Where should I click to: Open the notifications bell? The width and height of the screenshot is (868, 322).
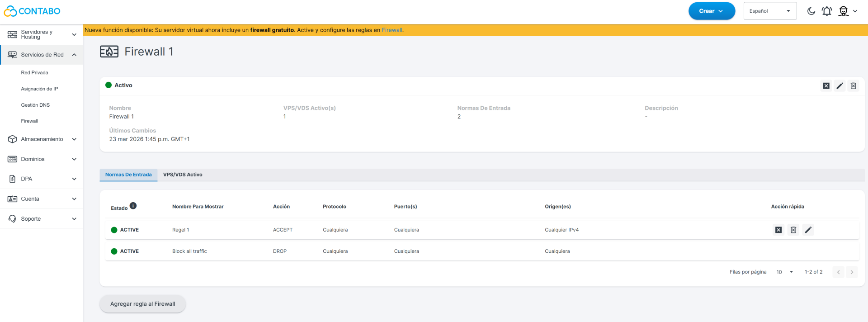(826, 11)
